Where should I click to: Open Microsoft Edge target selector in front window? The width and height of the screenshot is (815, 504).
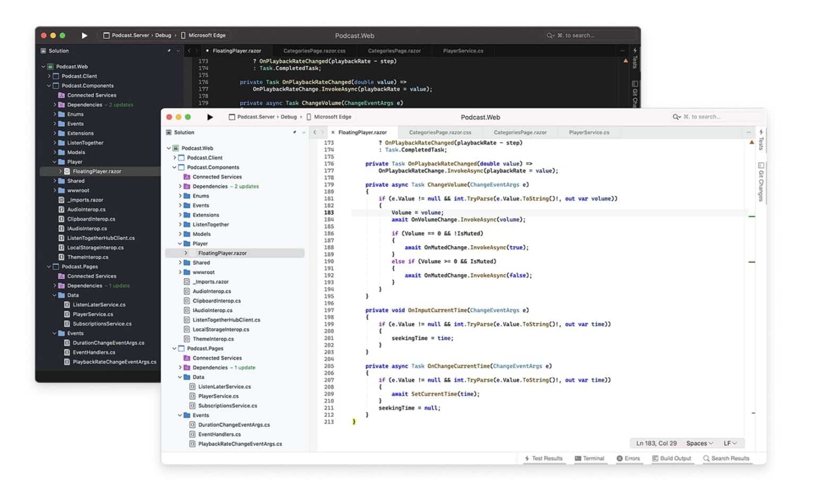pos(329,117)
